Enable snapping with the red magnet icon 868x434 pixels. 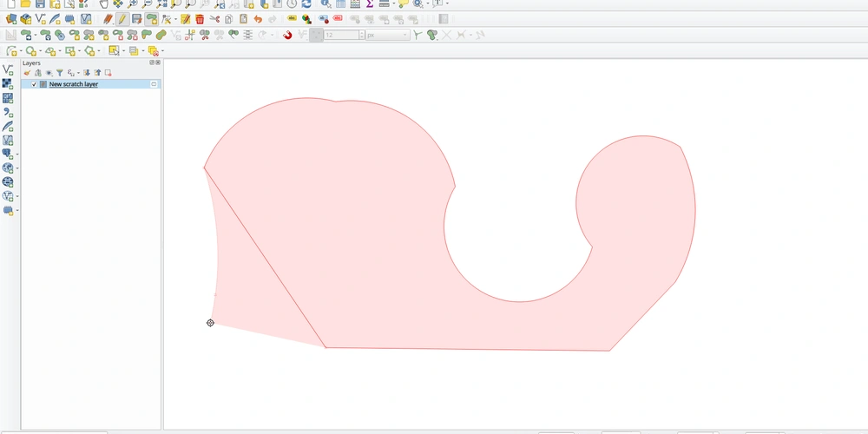[x=287, y=35]
